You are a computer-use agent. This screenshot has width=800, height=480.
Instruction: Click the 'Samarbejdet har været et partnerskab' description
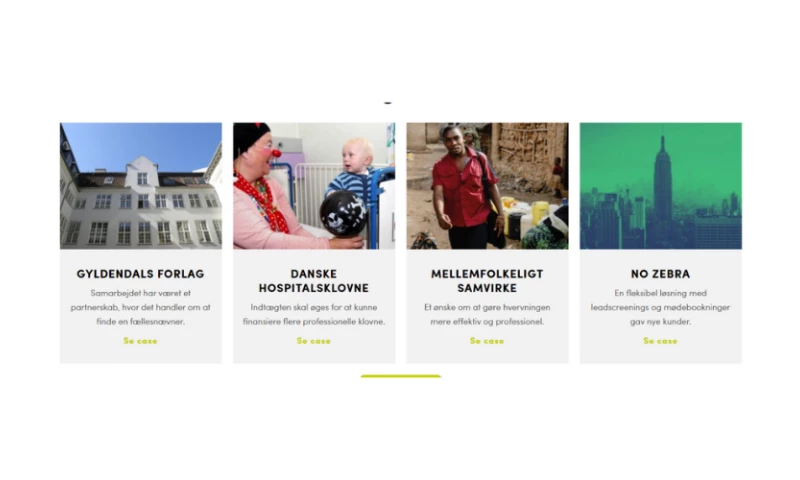[140, 307]
